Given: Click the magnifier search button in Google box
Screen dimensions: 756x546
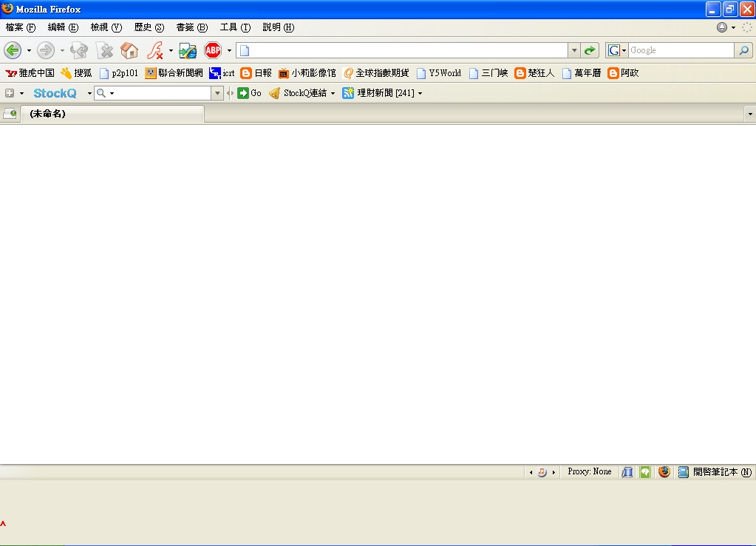Looking at the screenshot, I should (x=743, y=50).
